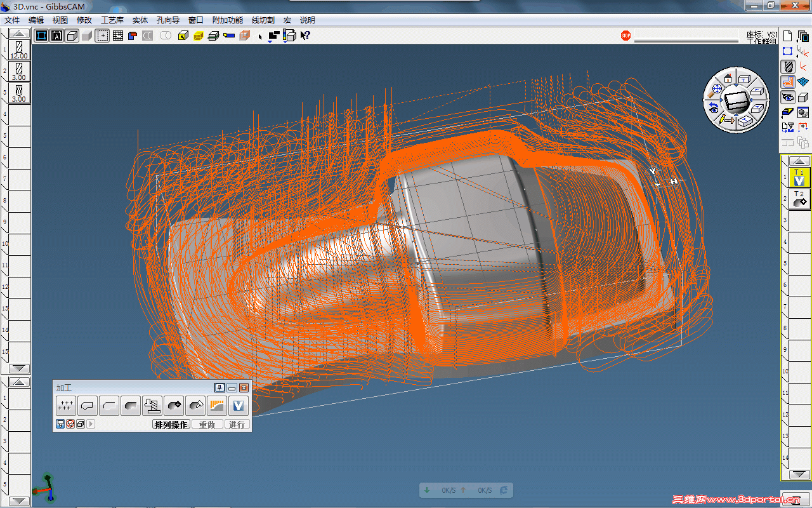Click the 排列操作 button

[171, 424]
